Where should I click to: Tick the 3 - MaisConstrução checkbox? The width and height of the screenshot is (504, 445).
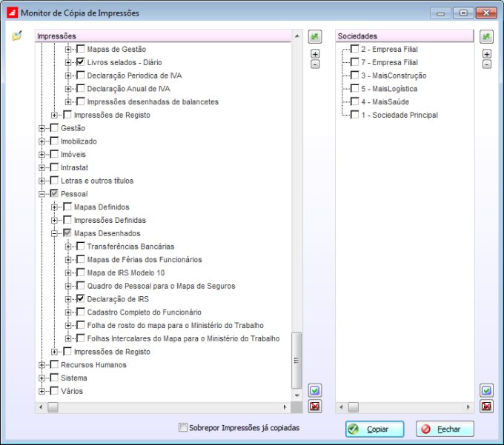coord(355,75)
